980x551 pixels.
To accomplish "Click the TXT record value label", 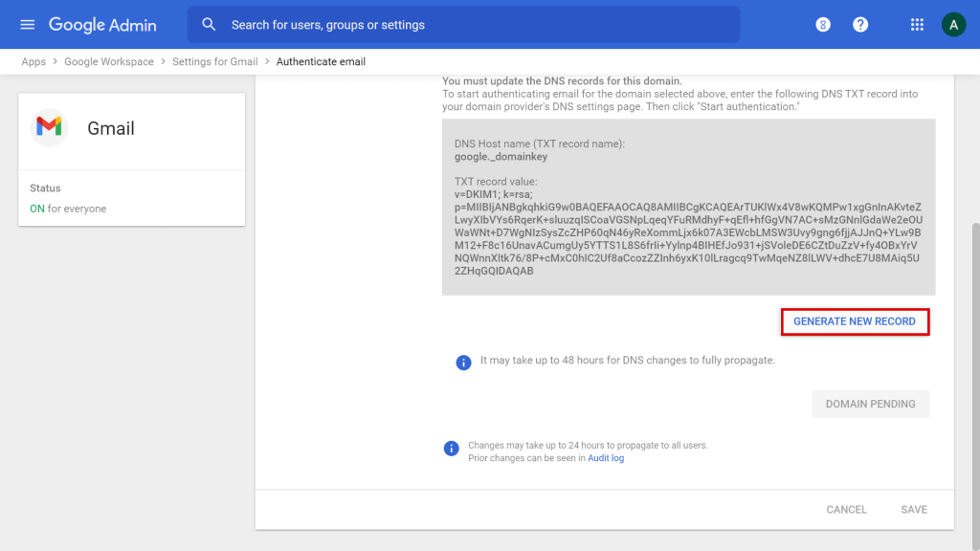I will (x=496, y=182).
